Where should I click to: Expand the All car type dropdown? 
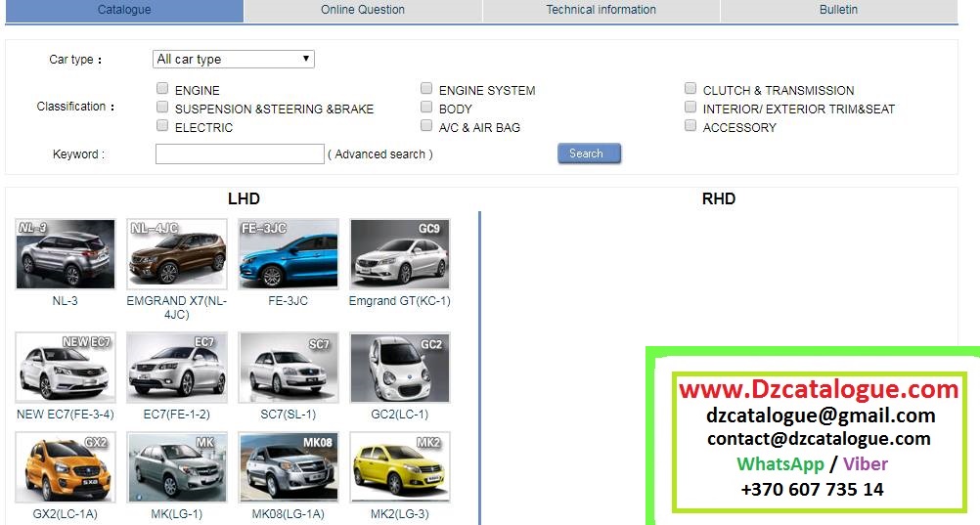pyautogui.click(x=233, y=59)
